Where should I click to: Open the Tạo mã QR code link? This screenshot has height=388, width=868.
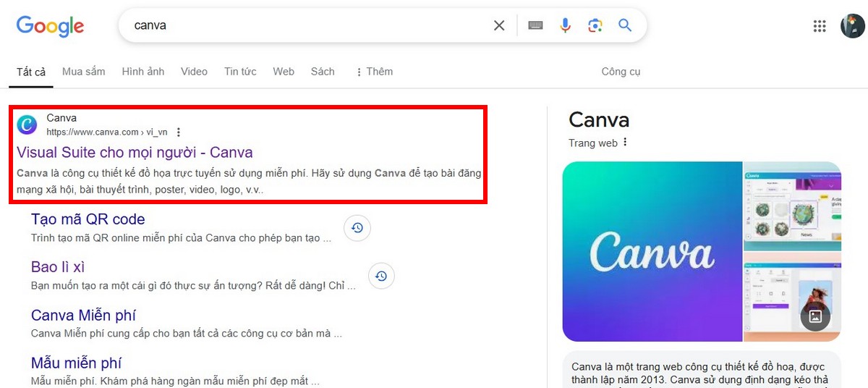(88, 219)
